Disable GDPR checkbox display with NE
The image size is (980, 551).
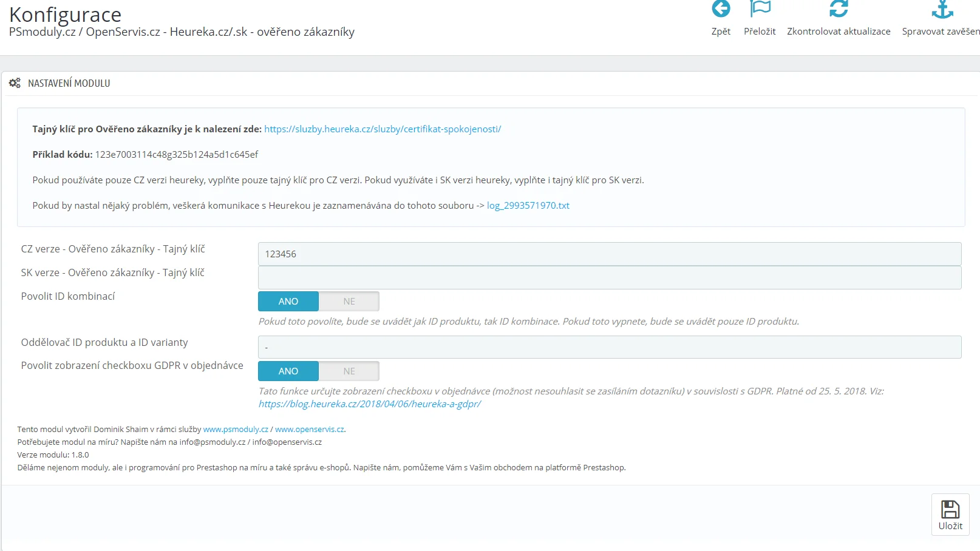click(x=349, y=371)
